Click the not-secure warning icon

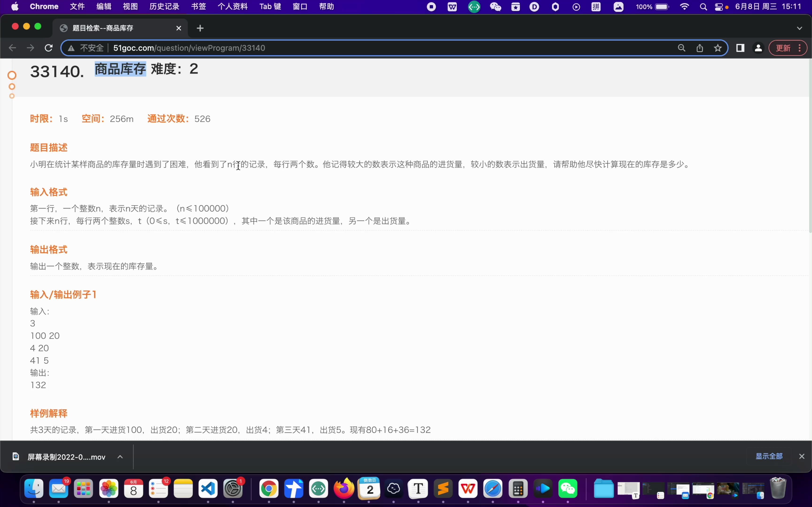[71, 48]
